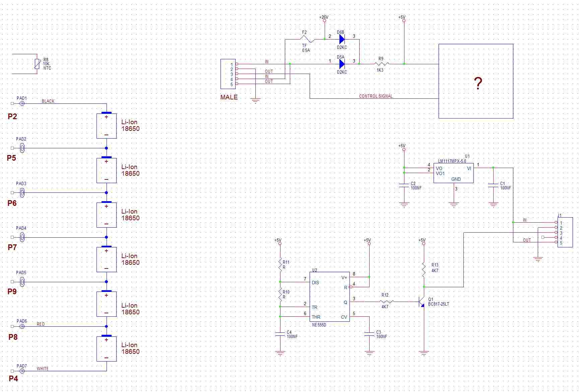The image size is (579, 392).
Task: Select the +26V power port symbol
Action: point(324,21)
